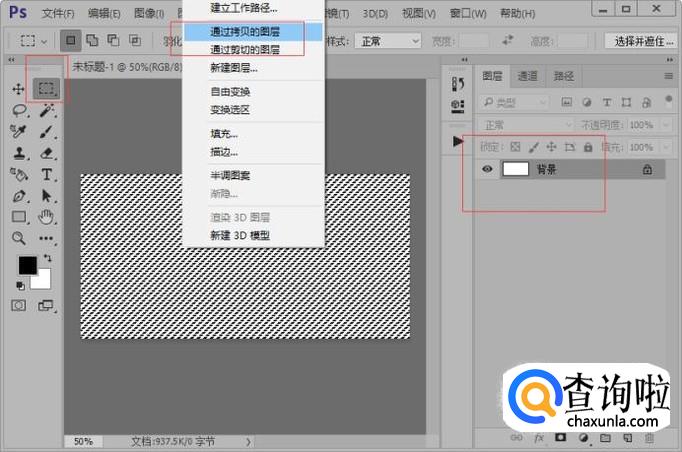The image size is (682, 452).
Task: Open the 样式 style dropdown
Action: pos(388,41)
